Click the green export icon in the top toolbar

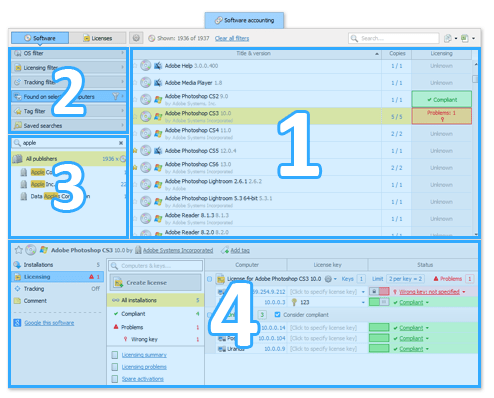[x=465, y=38]
